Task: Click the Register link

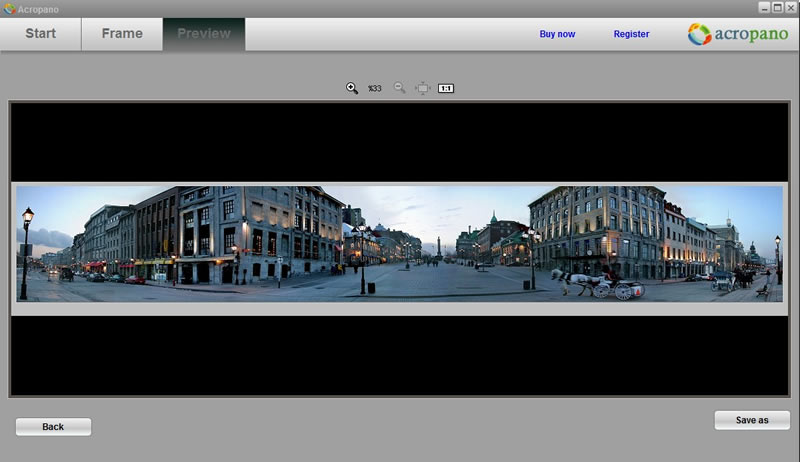Action: click(631, 34)
